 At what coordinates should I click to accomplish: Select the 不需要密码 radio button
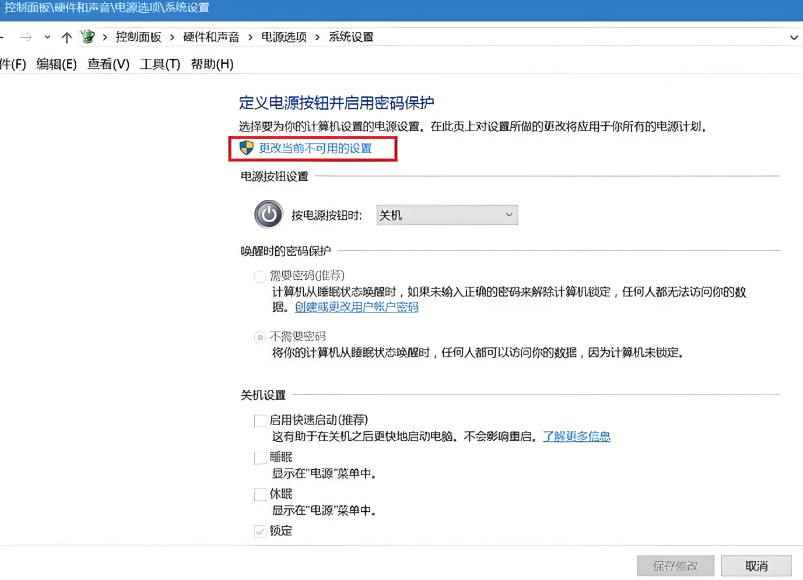tap(260, 336)
